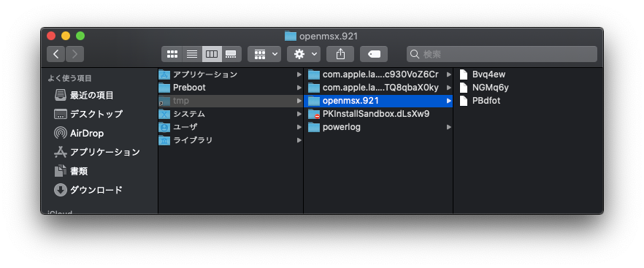Expand the powerlog row arrow

point(449,127)
